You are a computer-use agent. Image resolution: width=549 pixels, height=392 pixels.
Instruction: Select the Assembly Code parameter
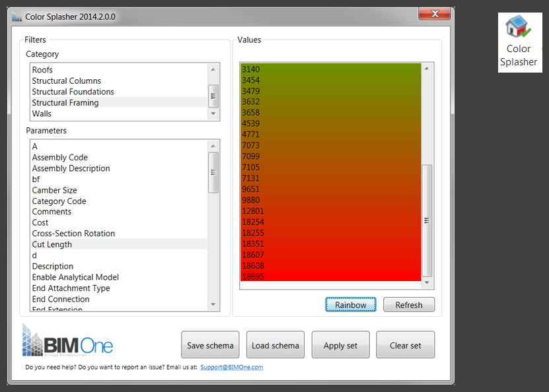pos(119,157)
